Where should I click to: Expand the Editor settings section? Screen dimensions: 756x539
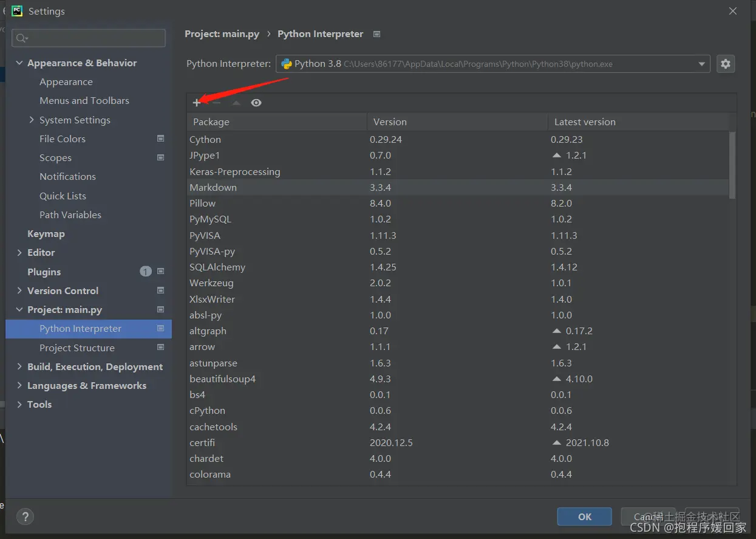coord(19,252)
